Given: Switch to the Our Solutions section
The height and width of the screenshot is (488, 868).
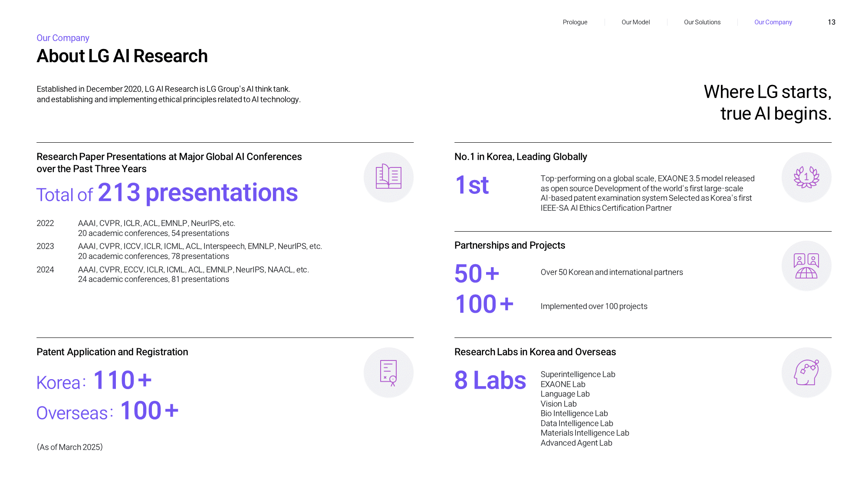Looking at the screenshot, I should [x=702, y=22].
